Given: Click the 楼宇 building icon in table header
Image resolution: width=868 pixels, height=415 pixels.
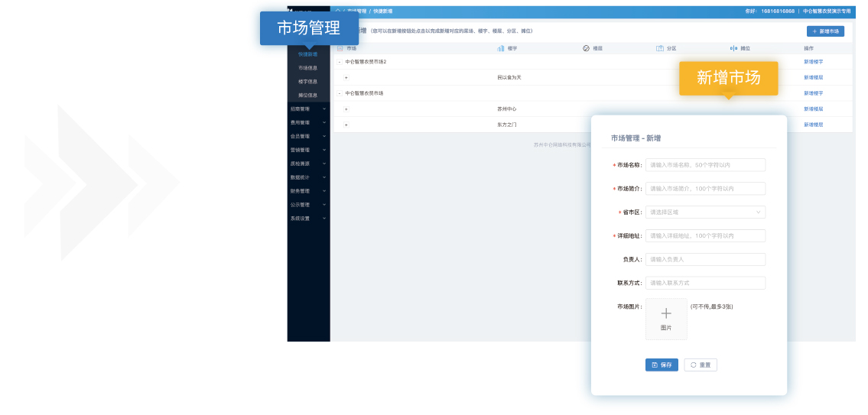Looking at the screenshot, I should pos(501,48).
